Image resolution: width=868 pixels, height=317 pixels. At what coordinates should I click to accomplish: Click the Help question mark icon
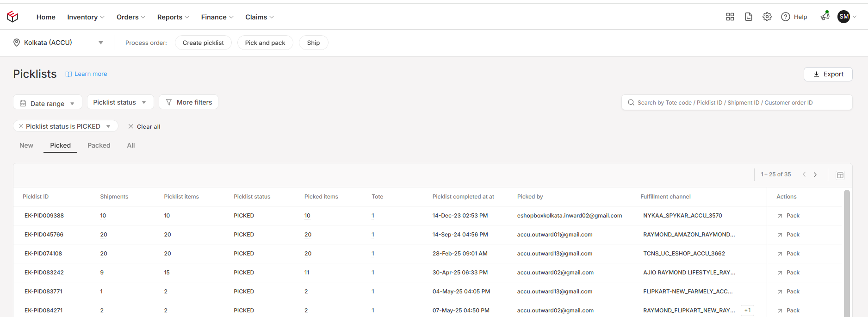[786, 17]
